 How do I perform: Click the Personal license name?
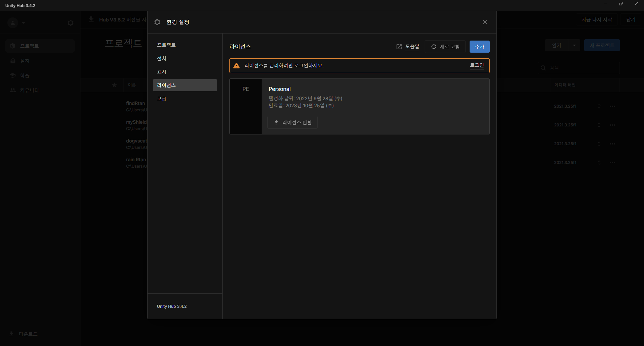click(x=279, y=89)
